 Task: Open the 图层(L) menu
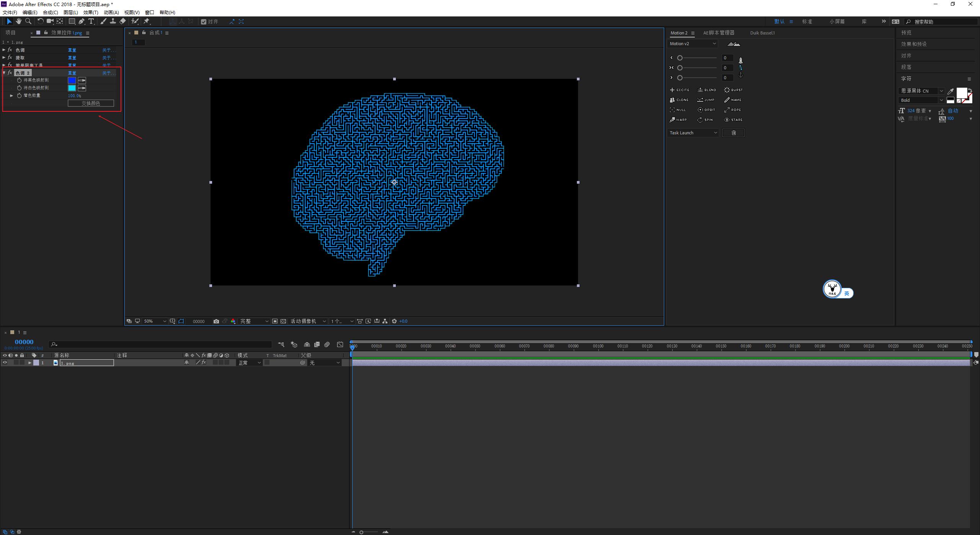coord(71,13)
